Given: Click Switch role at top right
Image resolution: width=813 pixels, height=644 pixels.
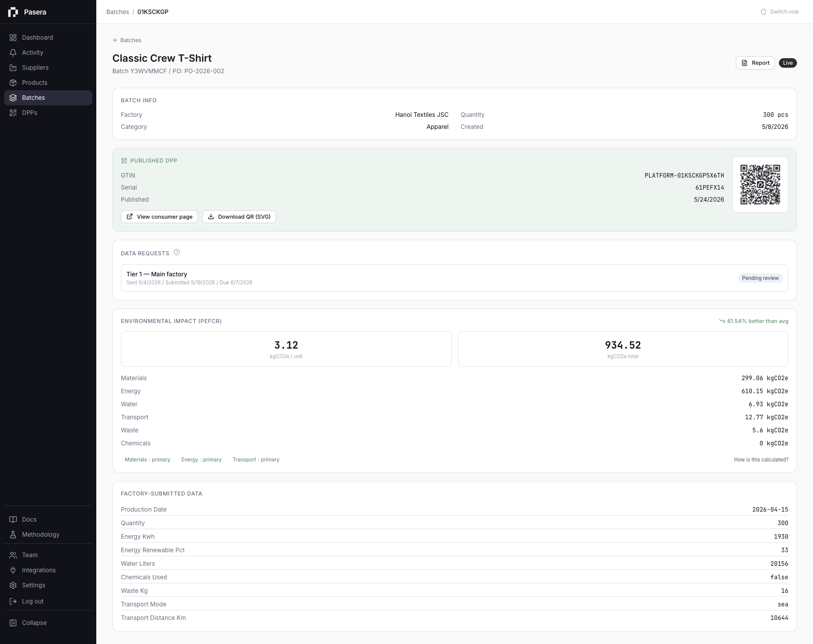Looking at the screenshot, I should (x=780, y=12).
